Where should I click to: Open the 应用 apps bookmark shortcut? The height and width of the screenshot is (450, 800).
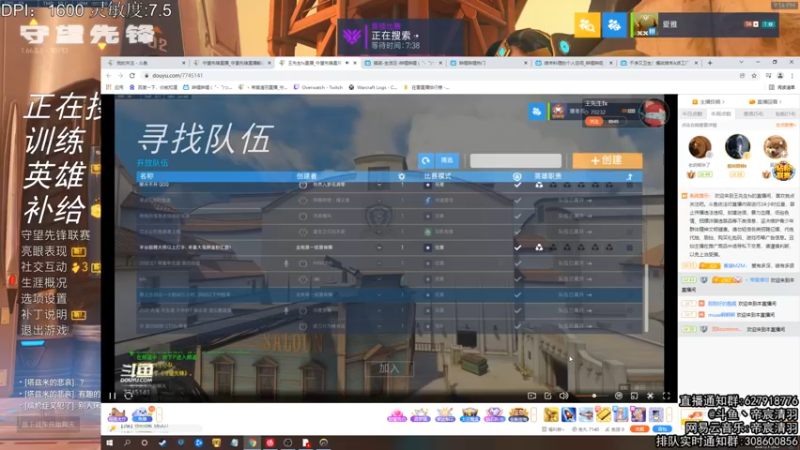click(x=115, y=87)
